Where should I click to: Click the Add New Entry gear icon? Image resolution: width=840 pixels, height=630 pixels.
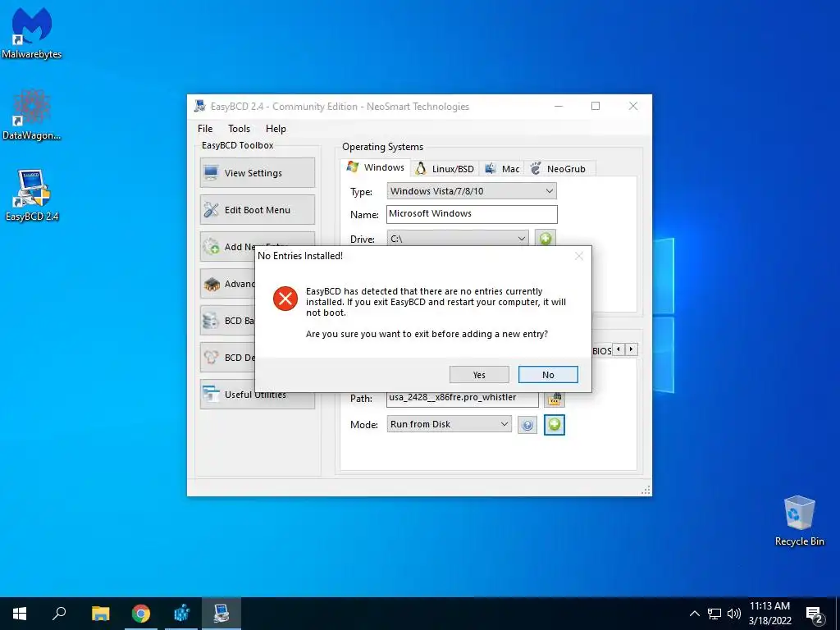(211, 246)
